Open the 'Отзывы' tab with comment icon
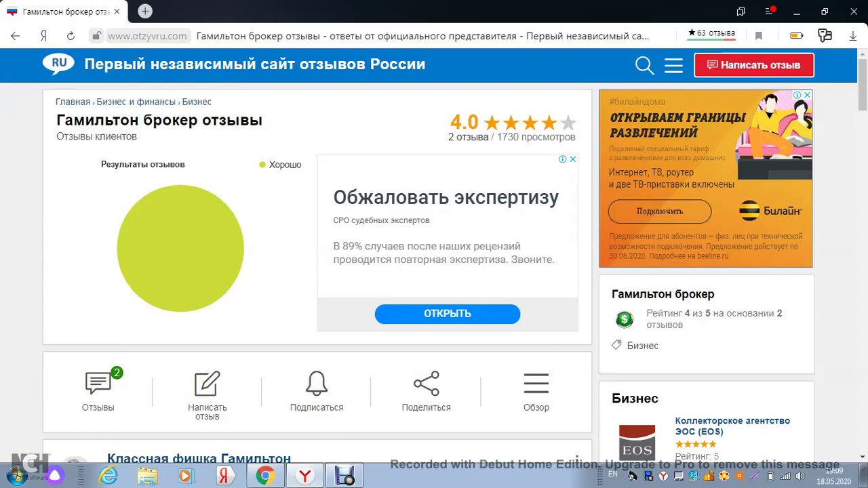The width and height of the screenshot is (868, 488). (98, 392)
